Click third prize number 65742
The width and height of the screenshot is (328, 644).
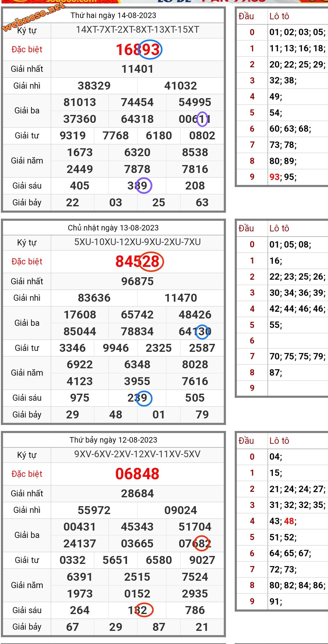tap(137, 315)
